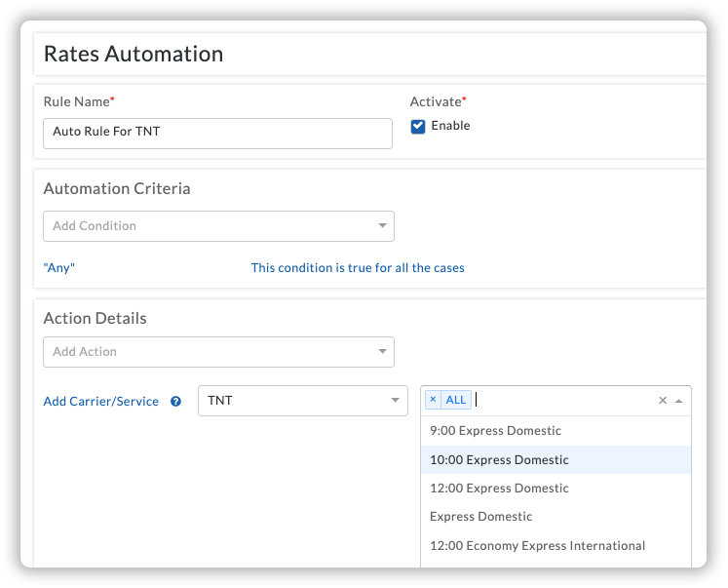Click the Add Carrier/Service link
The image size is (728, 588).
pyautogui.click(x=100, y=402)
